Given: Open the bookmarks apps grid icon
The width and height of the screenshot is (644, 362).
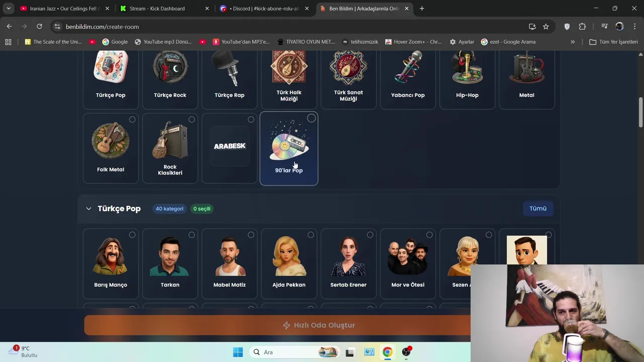Looking at the screenshot, I should (8, 42).
